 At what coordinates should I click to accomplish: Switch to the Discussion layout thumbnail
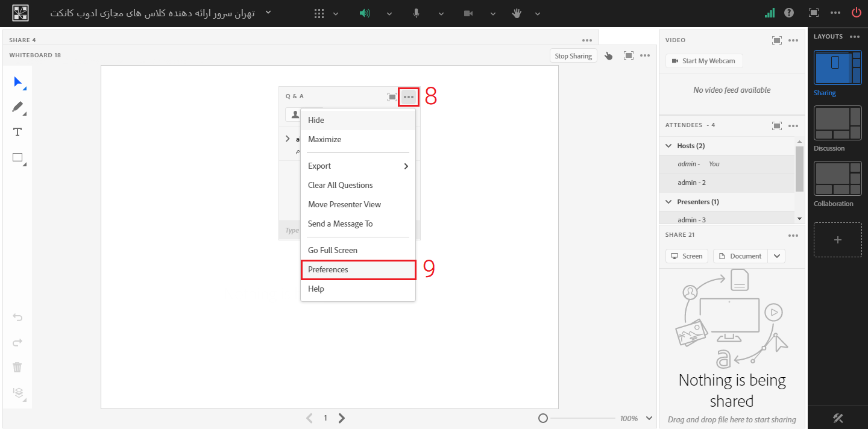click(x=837, y=124)
